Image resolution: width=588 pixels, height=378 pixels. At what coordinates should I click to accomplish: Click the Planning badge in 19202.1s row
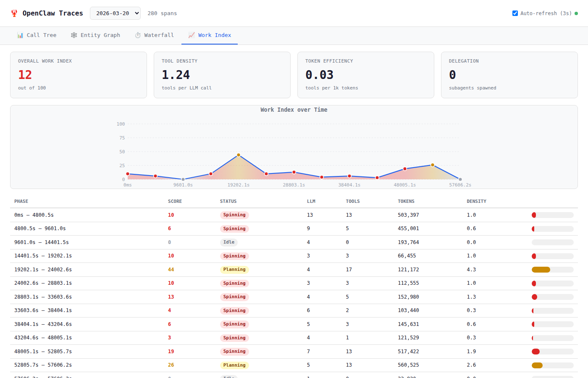click(x=234, y=270)
